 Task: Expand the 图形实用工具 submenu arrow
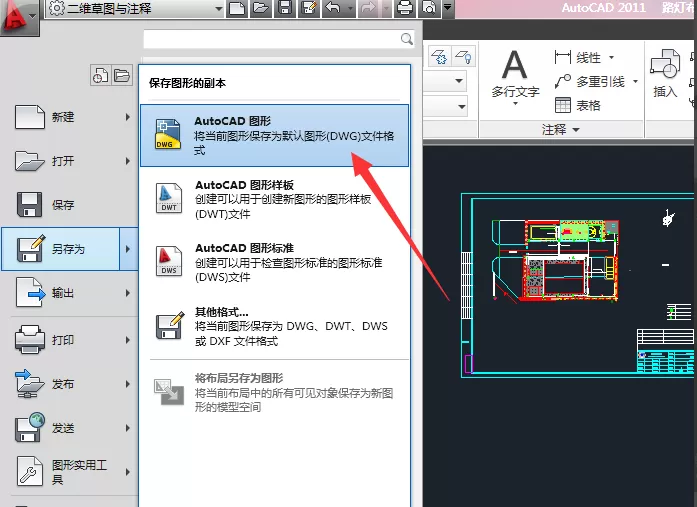[x=128, y=472]
